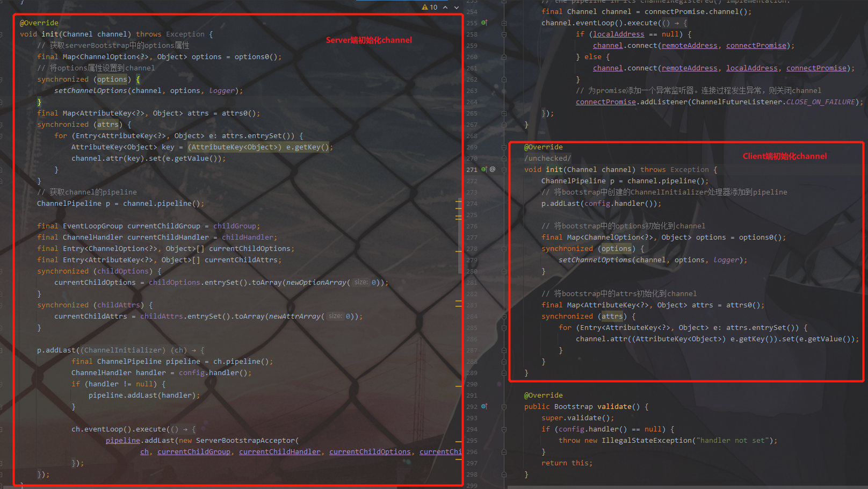Click return this statement
Viewport: 868px width, 489px height.
(567, 463)
